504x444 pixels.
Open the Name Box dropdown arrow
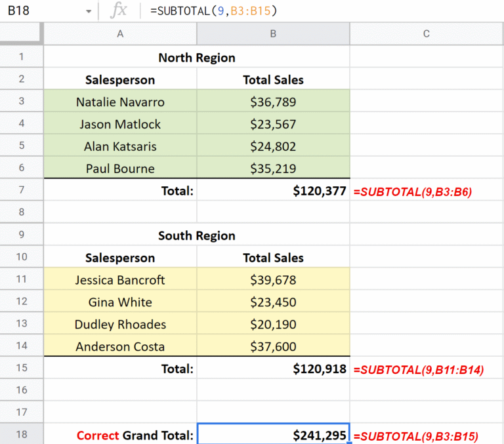pos(89,12)
